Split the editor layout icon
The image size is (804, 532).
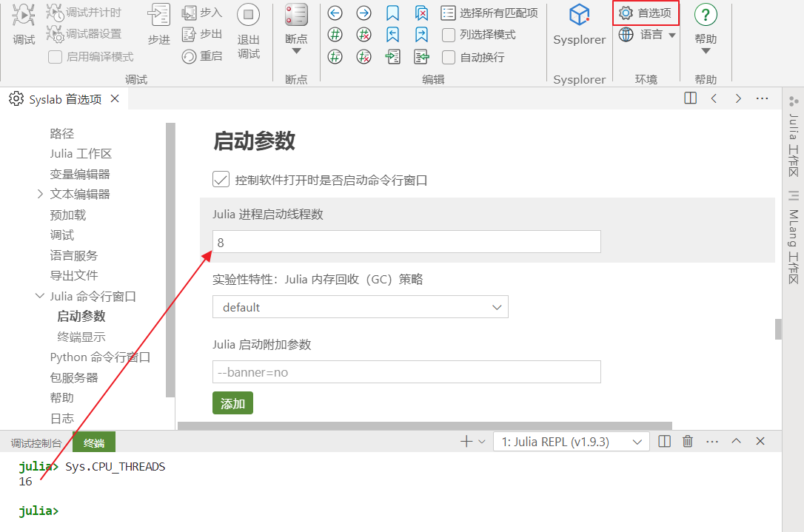pos(690,98)
